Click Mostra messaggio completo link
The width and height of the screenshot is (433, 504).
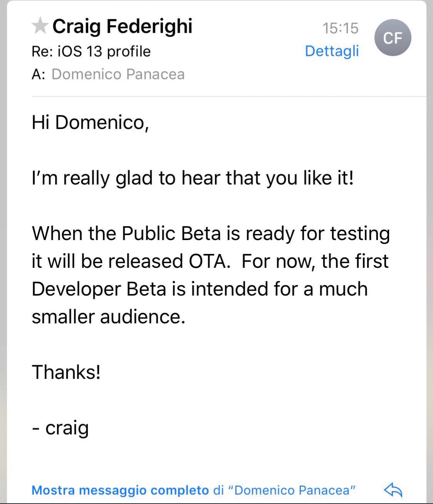(x=120, y=490)
